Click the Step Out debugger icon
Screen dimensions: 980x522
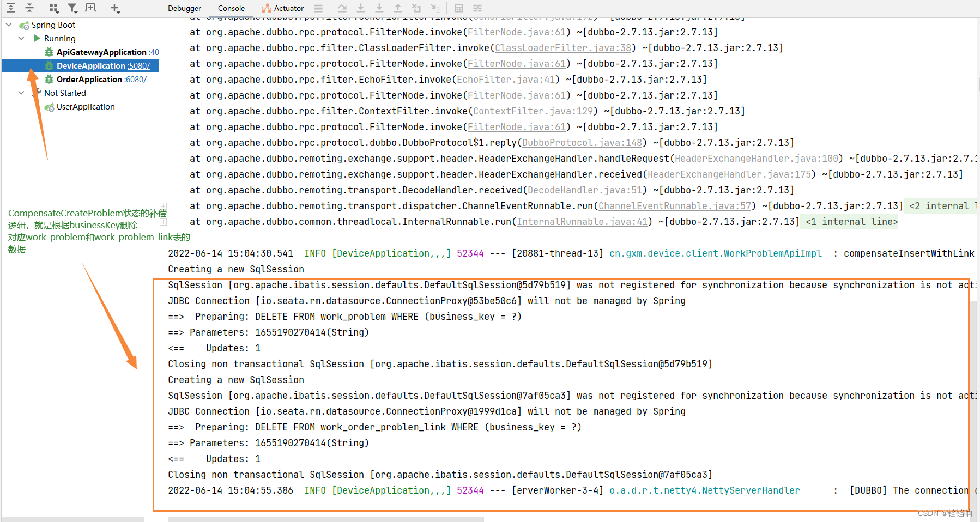pos(398,8)
